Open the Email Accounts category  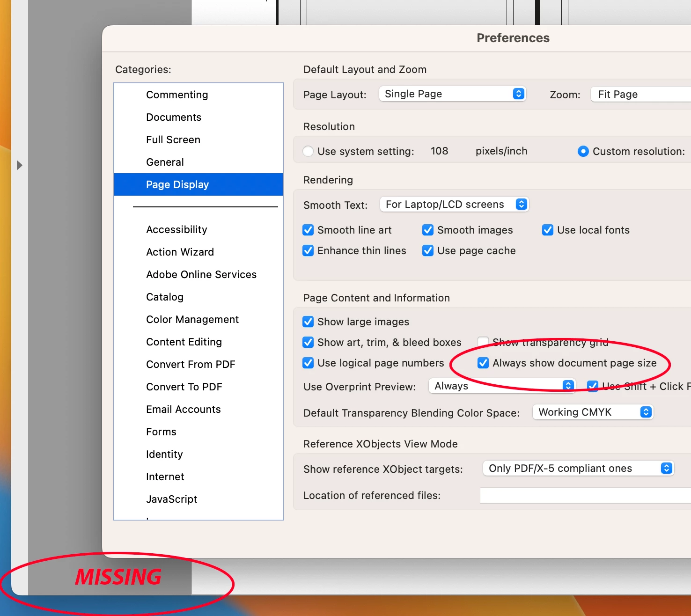tap(198, 409)
